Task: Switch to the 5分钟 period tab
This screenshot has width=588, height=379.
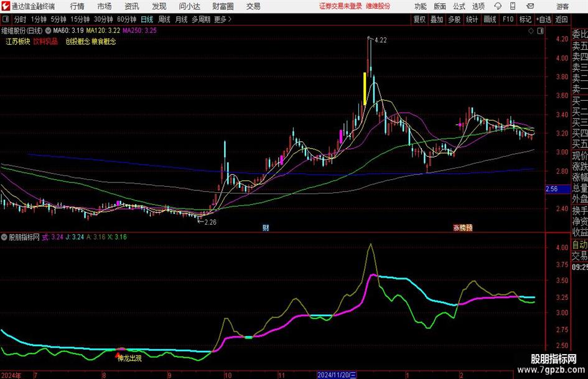Action: coord(58,19)
